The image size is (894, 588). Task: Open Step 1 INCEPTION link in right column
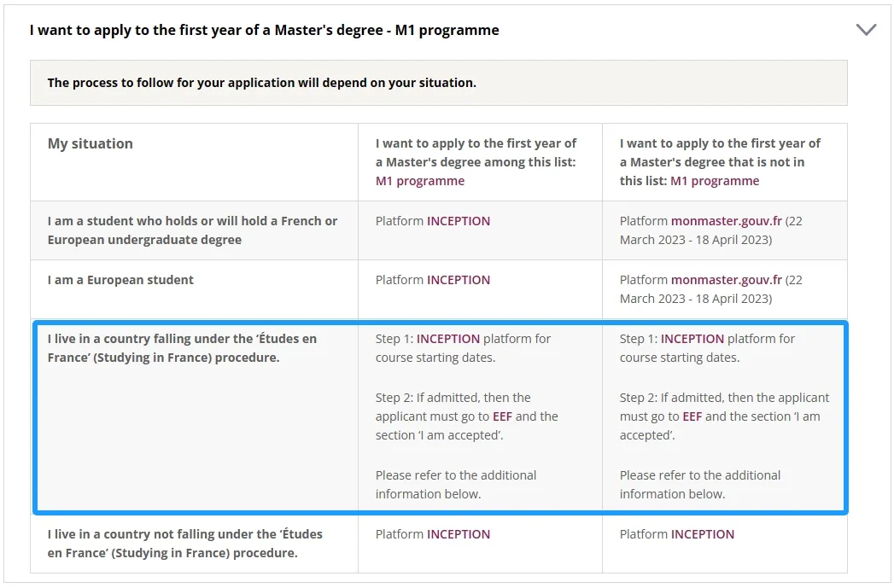pos(692,339)
